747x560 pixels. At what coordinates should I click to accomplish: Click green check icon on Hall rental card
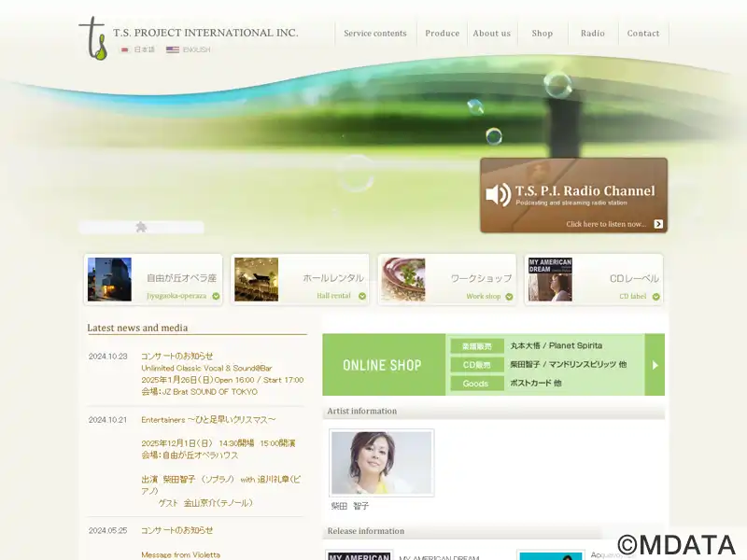pyautogui.click(x=362, y=296)
